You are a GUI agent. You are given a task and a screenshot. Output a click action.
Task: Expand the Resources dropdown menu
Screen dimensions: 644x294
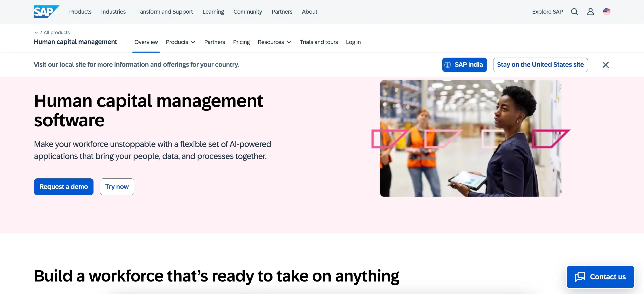(x=274, y=42)
